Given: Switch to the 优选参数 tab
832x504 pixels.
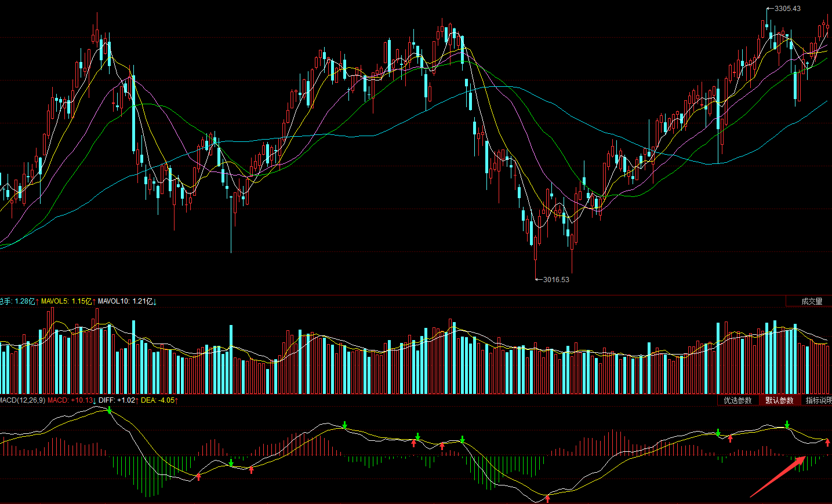Looking at the screenshot, I should pos(737,400).
